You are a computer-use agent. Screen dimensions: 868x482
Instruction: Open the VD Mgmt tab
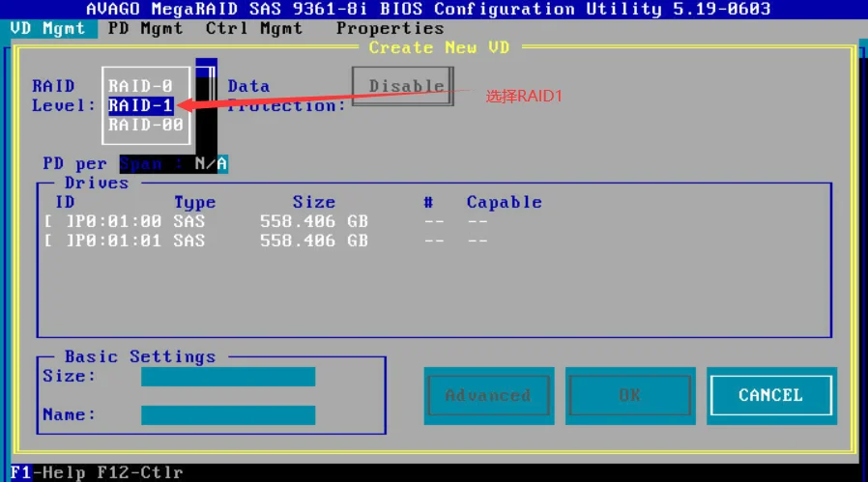48,28
